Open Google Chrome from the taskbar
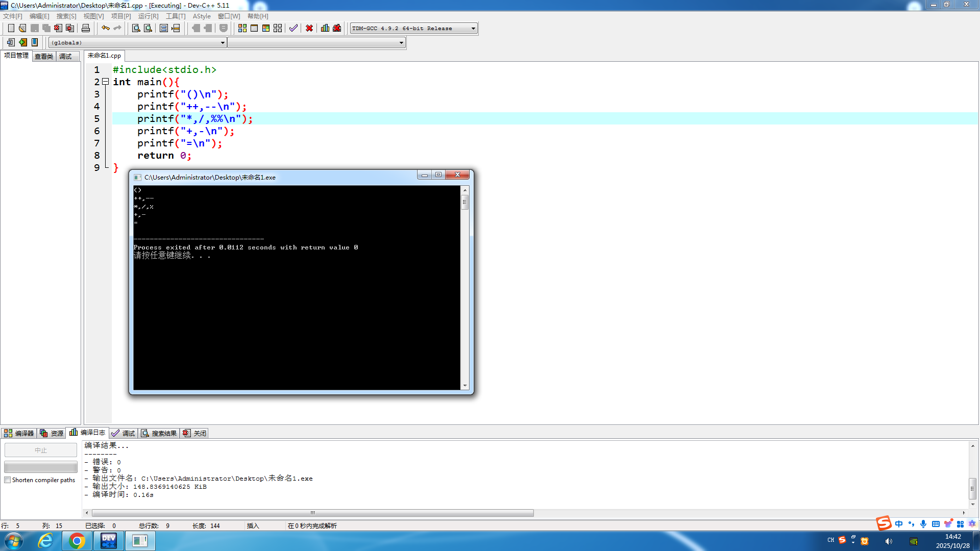The height and width of the screenshot is (551, 980). 77,541
